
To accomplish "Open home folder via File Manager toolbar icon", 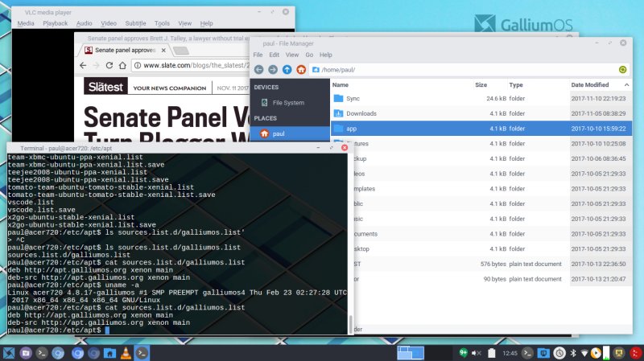I will click(x=301, y=70).
